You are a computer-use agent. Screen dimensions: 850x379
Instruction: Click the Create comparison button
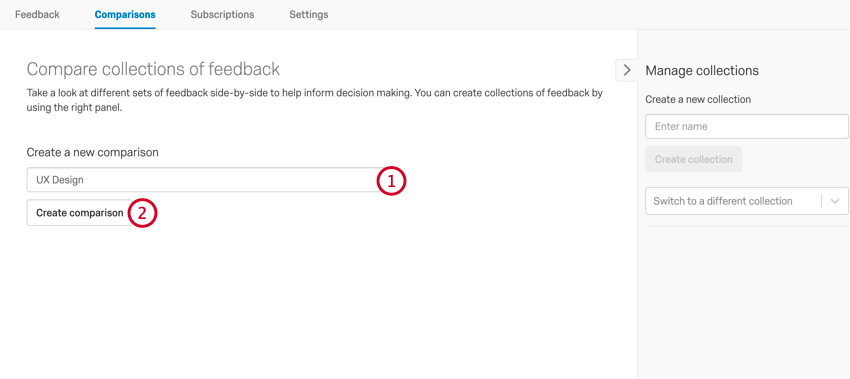coord(80,213)
